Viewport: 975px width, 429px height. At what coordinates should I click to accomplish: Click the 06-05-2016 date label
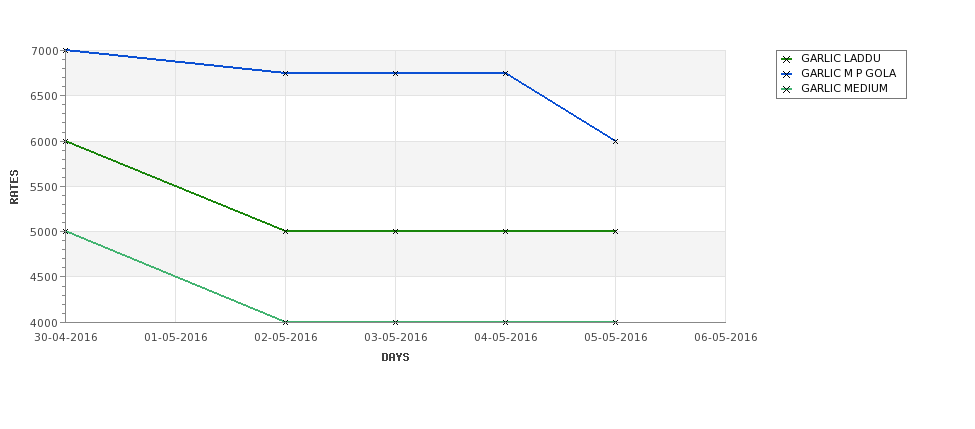726,338
